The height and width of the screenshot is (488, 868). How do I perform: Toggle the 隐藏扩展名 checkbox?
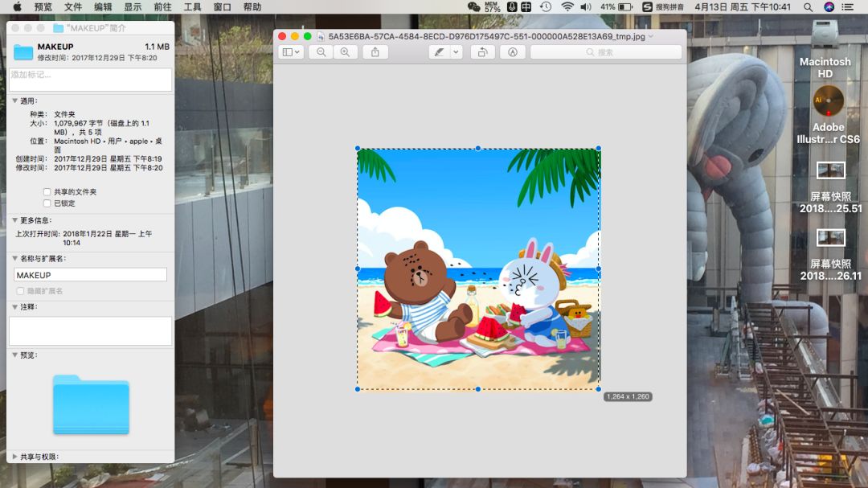coord(21,291)
